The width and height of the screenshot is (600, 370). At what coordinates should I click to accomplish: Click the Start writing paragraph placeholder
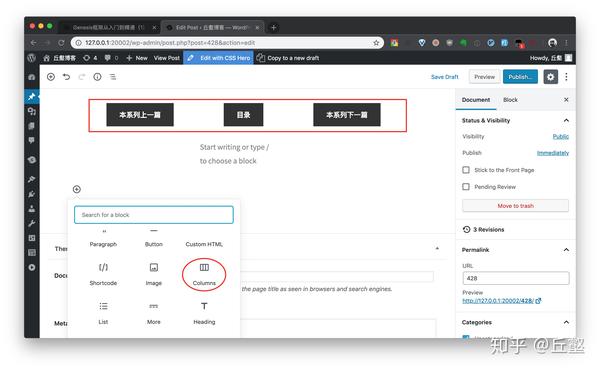[x=234, y=154]
